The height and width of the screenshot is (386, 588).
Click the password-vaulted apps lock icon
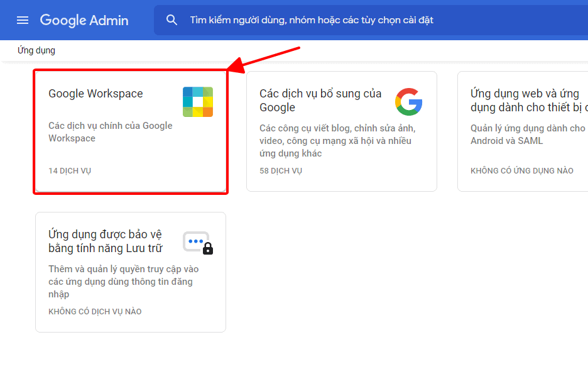click(198, 243)
